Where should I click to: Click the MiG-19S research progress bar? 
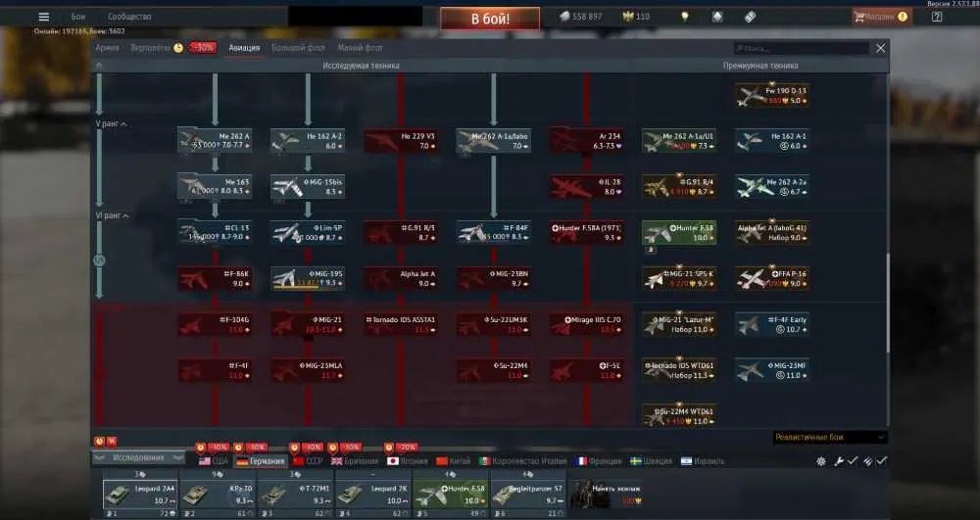(307, 288)
